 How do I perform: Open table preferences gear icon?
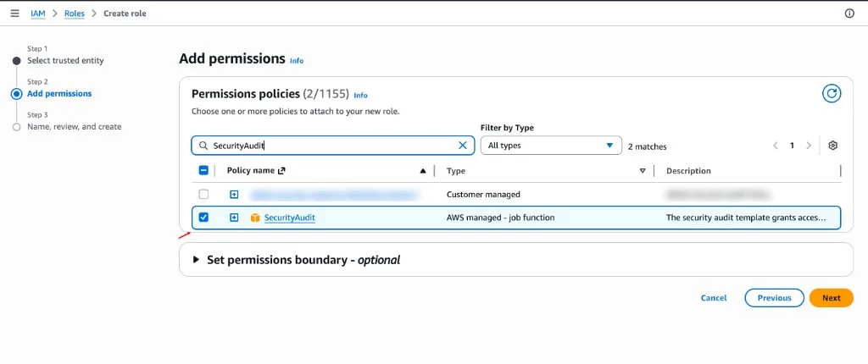[832, 146]
